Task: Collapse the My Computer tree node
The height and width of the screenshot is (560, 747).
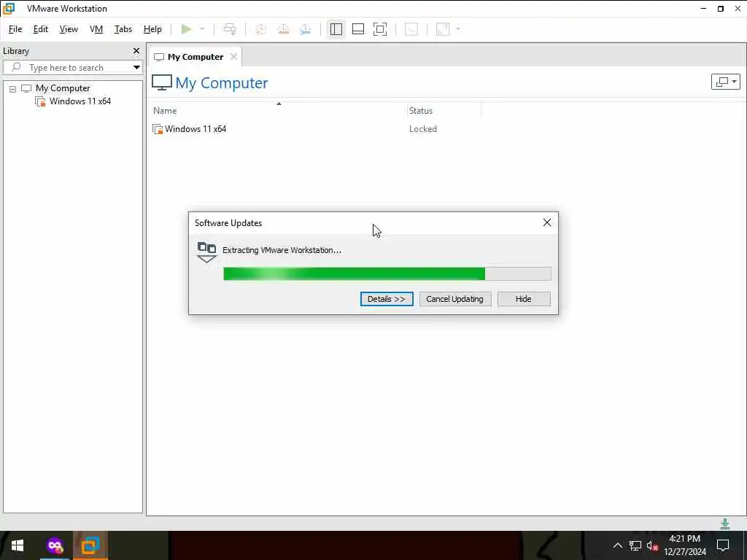Action: pos(13,88)
